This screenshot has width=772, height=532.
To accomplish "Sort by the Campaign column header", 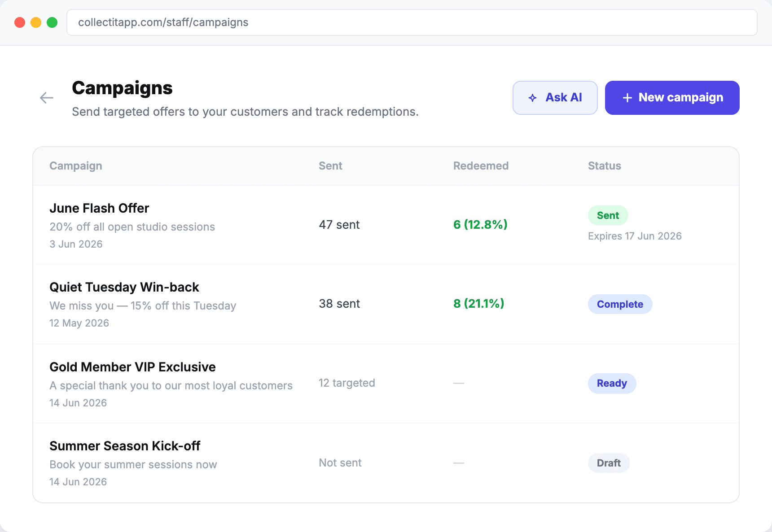I will pyautogui.click(x=76, y=166).
